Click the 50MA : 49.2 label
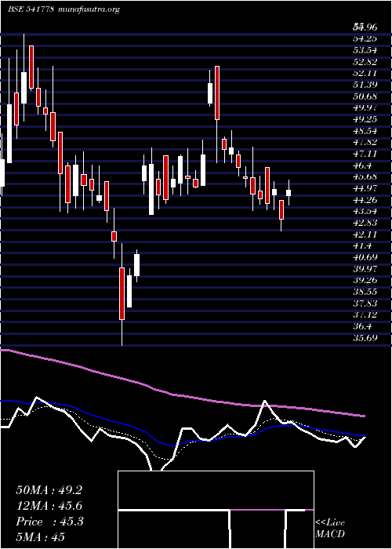The height and width of the screenshot is (549, 392). tap(49, 490)
